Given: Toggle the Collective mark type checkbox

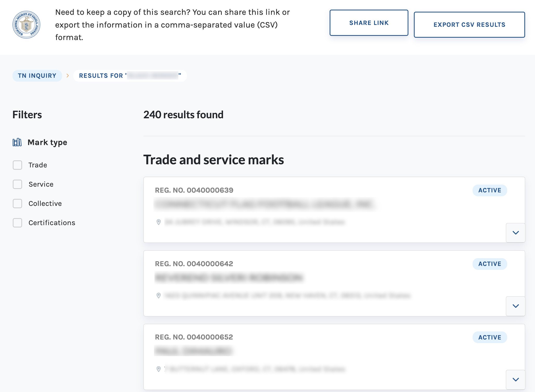Looking at the screenshot, I should (17, 204).
